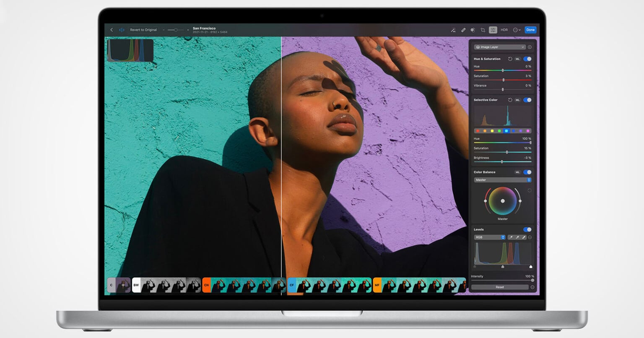This screenshot has width=644, height=338.
Task: Open the Master channel dropdown under Color Balance
Action: point(503,180)
